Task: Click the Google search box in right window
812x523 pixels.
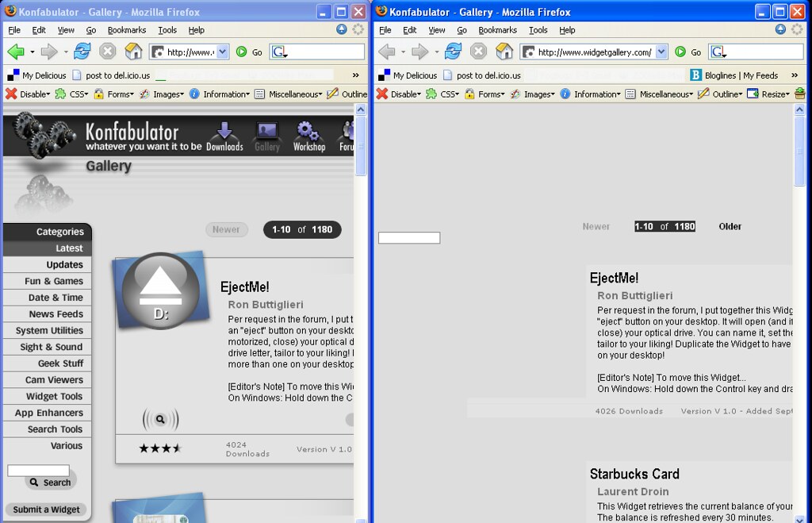Action: (765, 52)
